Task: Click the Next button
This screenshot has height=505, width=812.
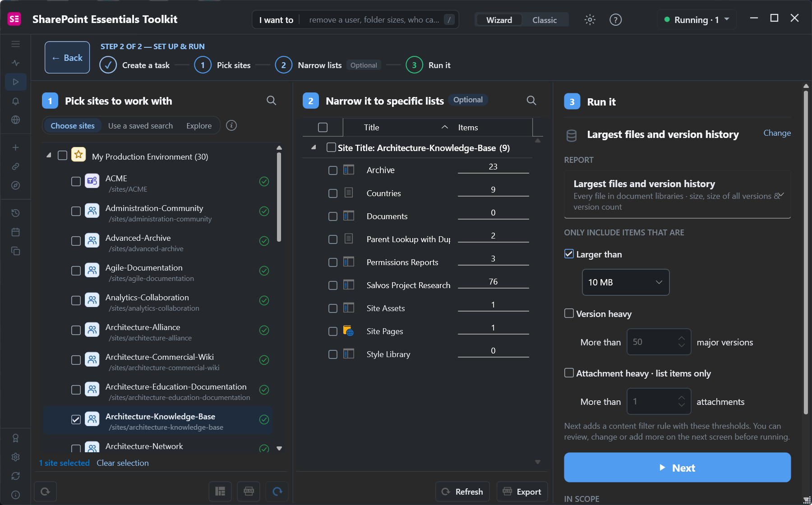Action: pos(677,468)
